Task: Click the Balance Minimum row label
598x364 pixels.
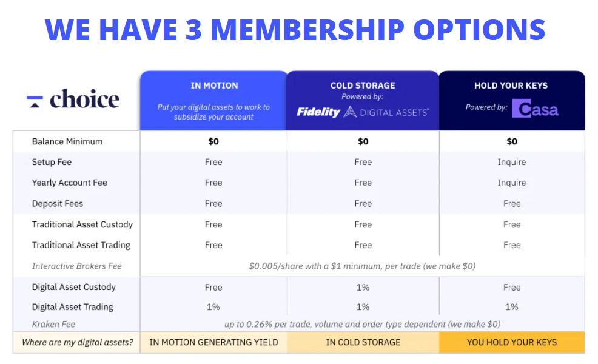Action: [x=67, y=141]
